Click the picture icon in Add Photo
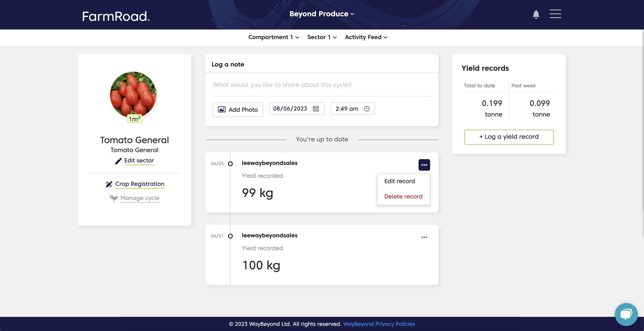This screenshot has height=331, width=644. pos(222,109)
